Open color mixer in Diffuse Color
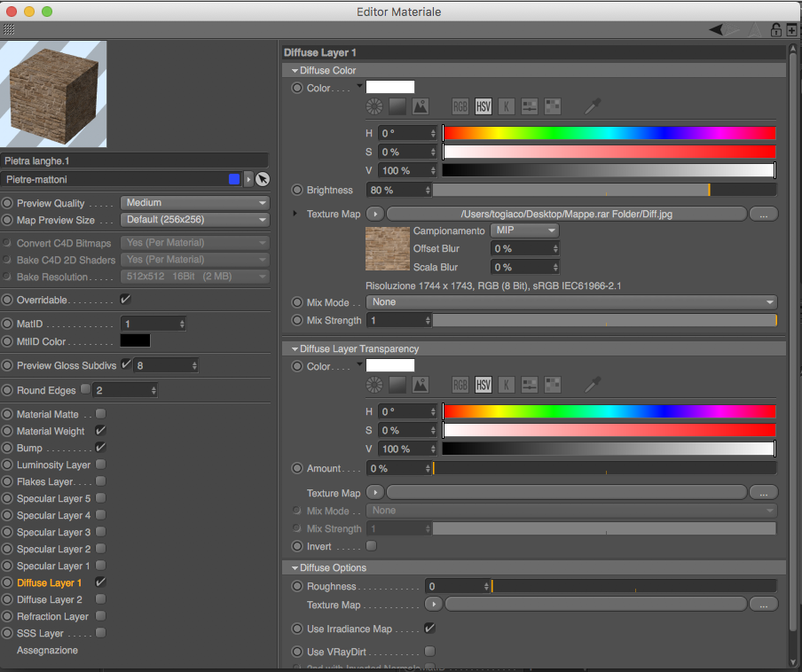802x672 pixels. tap(530, 106)
